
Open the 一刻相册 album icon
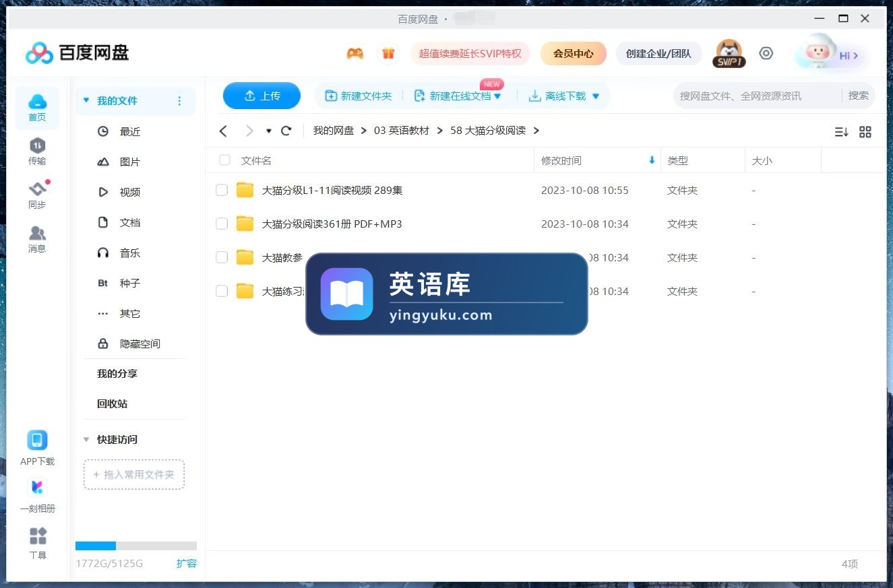point(37,487)
